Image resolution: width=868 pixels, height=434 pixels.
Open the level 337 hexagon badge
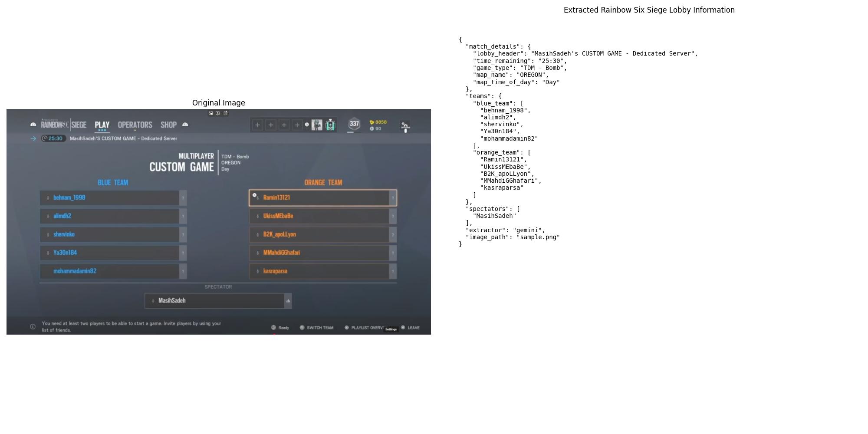point(354,124)
